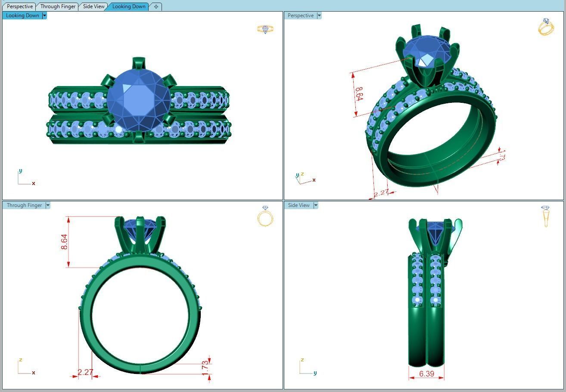
Task: Click the front ring icon in Through Finger viewport
Action: [x=265, y=216]
